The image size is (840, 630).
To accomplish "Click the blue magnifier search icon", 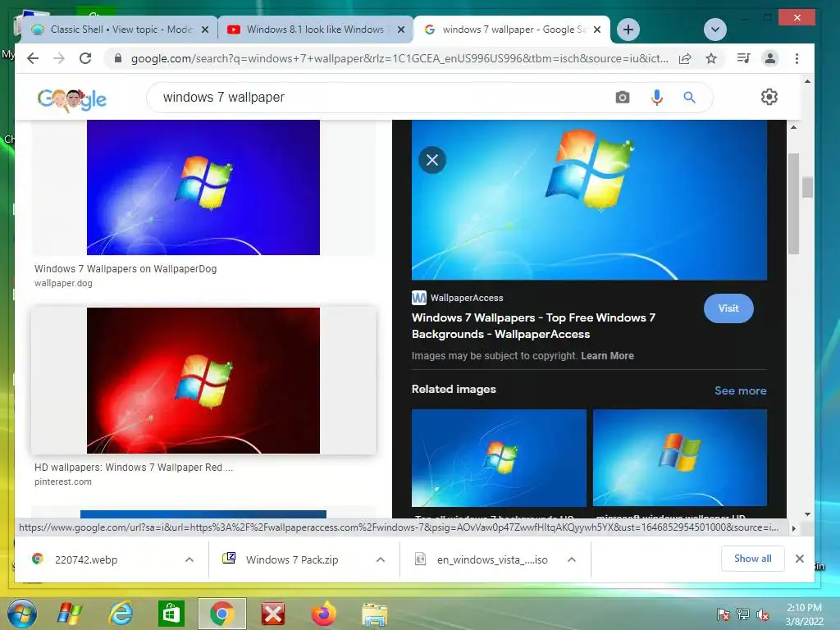I will pyautogui.click(x=689, y=97).
